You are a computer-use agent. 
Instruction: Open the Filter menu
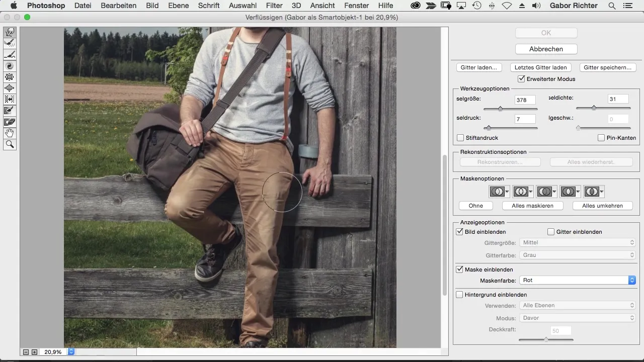274,6
